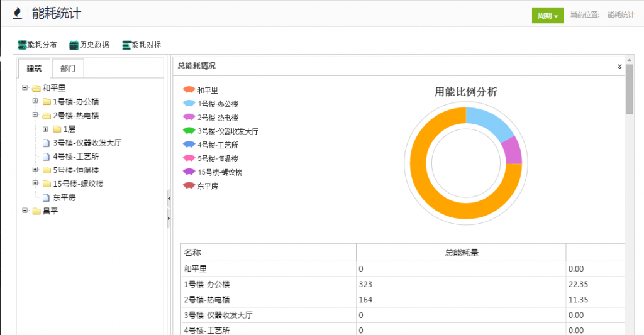The image size is (644, 335).
Task: Collapse left panel via upper splitter arrow
Action: pyautogui.click(x=169, y=198)
